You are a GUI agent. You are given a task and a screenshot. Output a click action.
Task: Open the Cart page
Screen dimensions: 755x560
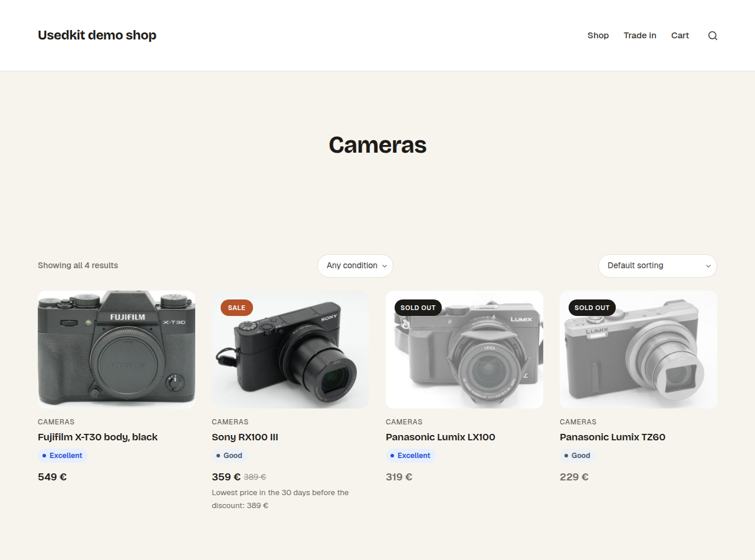680,35
